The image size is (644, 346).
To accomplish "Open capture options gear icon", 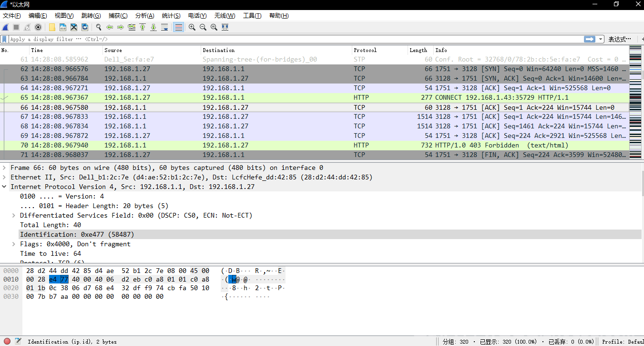I will pos(38,27).
